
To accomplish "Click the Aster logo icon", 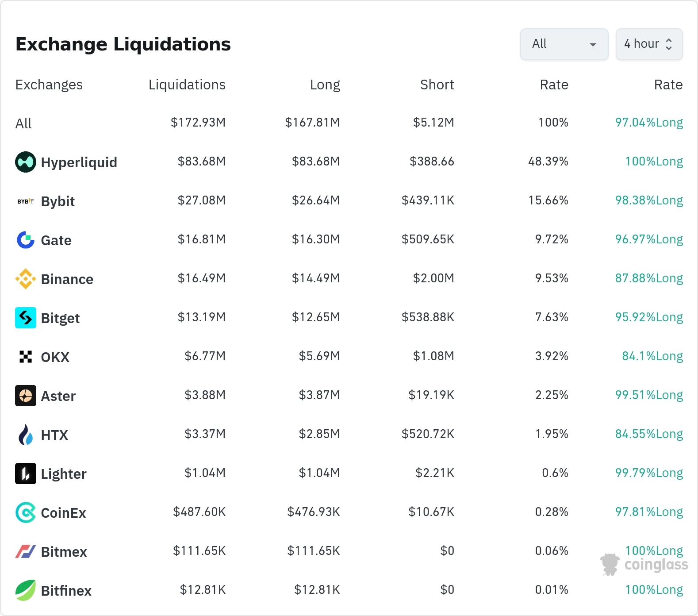I will click(26, 396).
